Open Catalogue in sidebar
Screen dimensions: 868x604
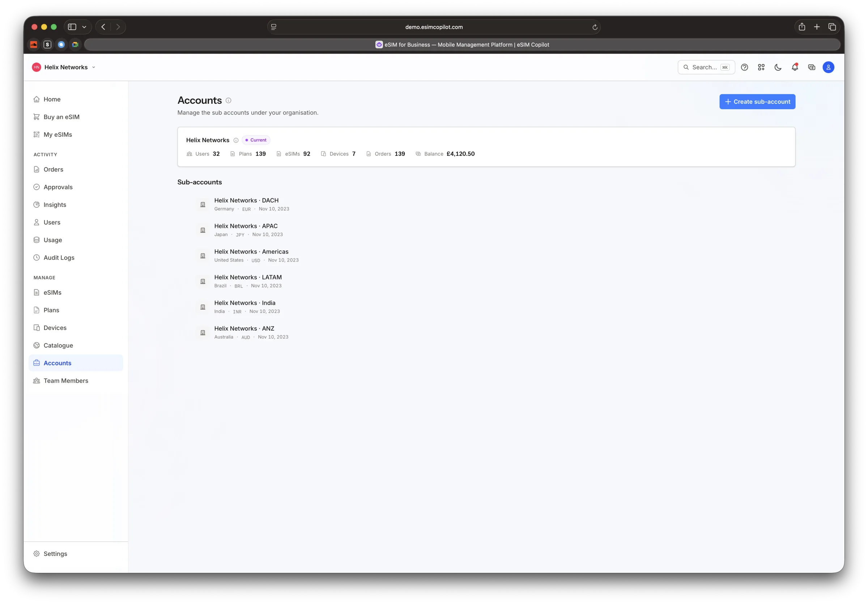coord(76,345)
